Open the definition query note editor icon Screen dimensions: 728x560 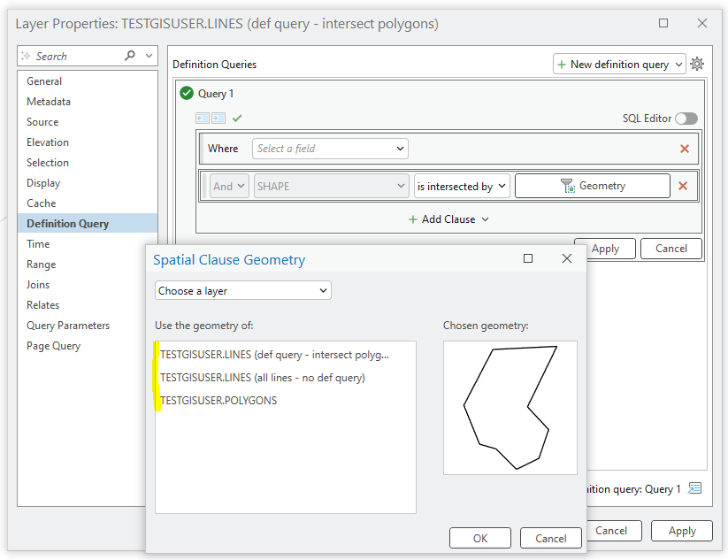[694, 487]
